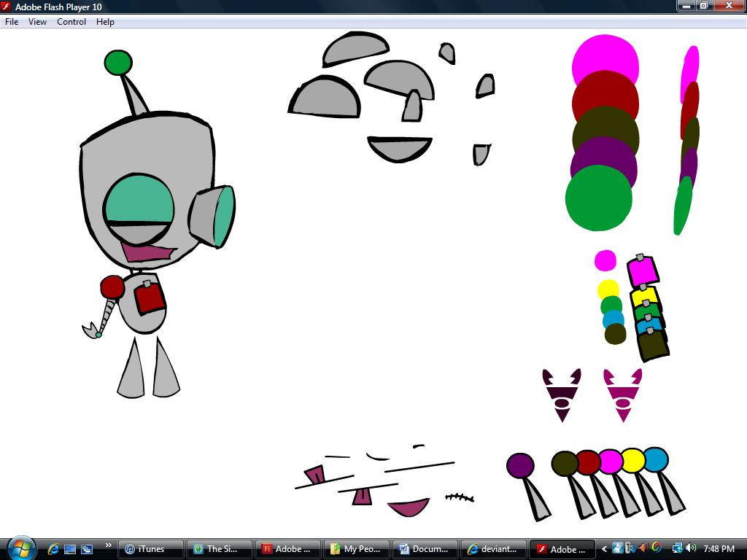This screenshot has height=560, width=747.
Task: Open the Help menu
Action: 105,22
